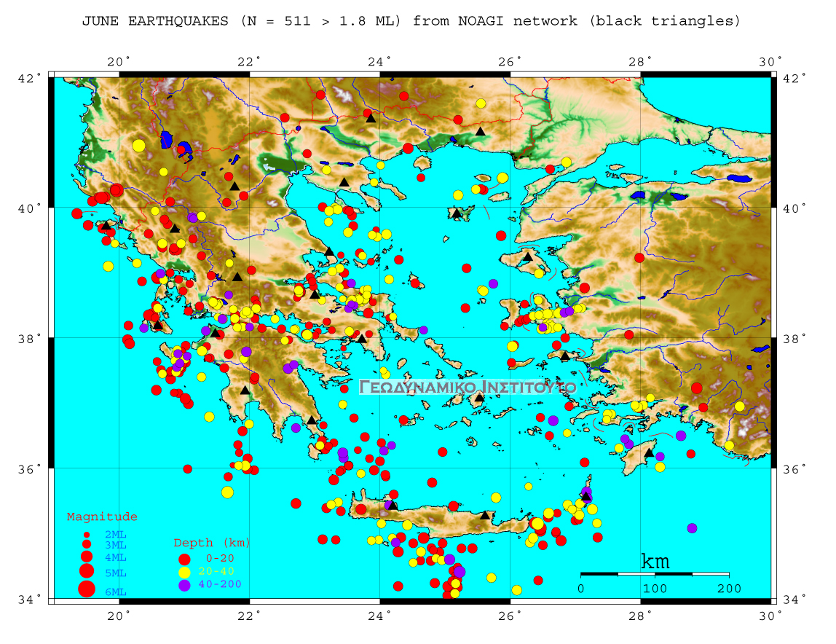Click the 20° longitude label on top axis
Screen dimensions: 836x644
119,62
